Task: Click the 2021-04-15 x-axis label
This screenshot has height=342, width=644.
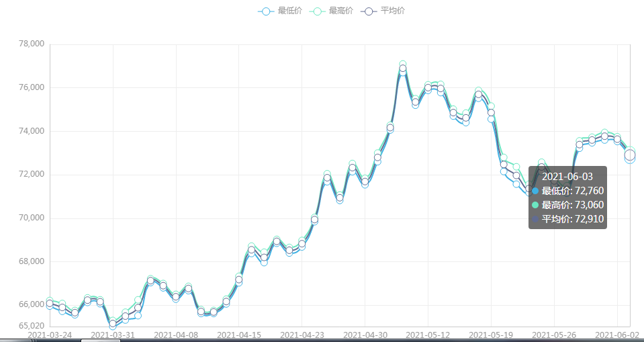Action: (x=238, y=334)
